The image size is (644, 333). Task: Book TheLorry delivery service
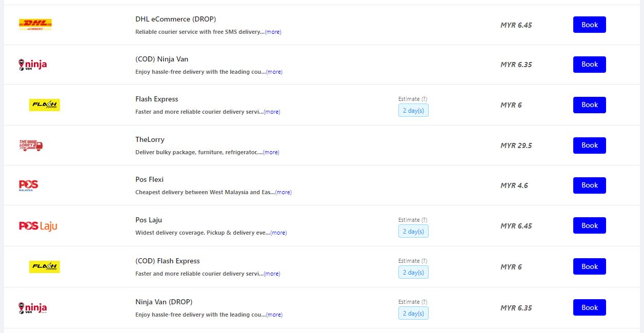coord(590,145)
